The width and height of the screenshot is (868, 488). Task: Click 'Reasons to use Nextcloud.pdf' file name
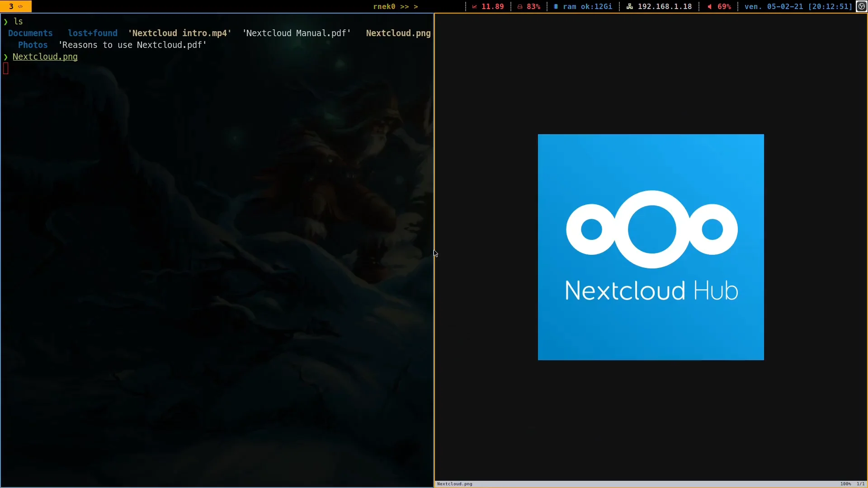(x=132, y=45)
